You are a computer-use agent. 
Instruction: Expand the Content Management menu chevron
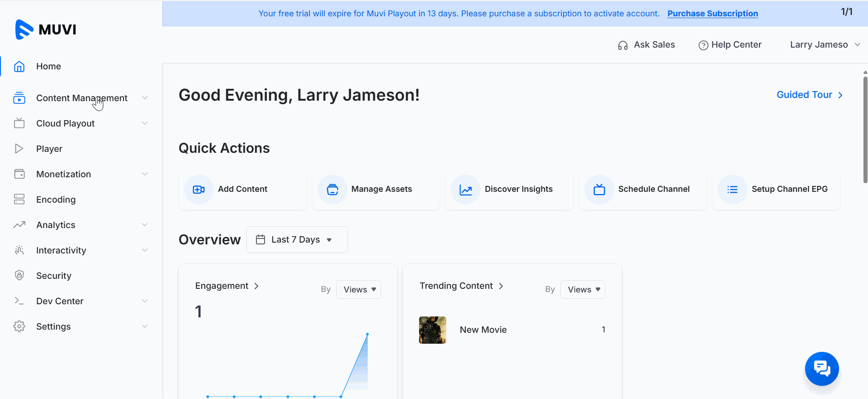coord(145,98)
